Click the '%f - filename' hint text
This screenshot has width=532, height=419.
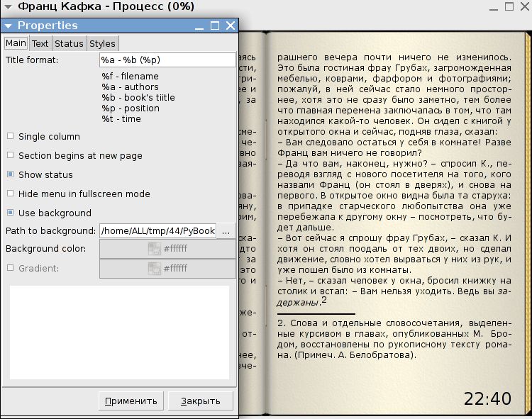pos(130,77)
